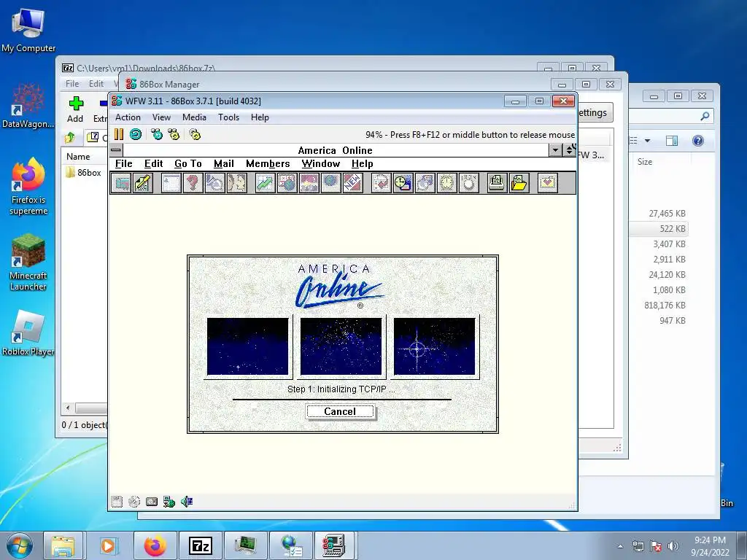Click 7-Zip horizontal scrollbar left arrow
Screen dimensions: 747x560
pyautogui.click(x=68, y=408)
